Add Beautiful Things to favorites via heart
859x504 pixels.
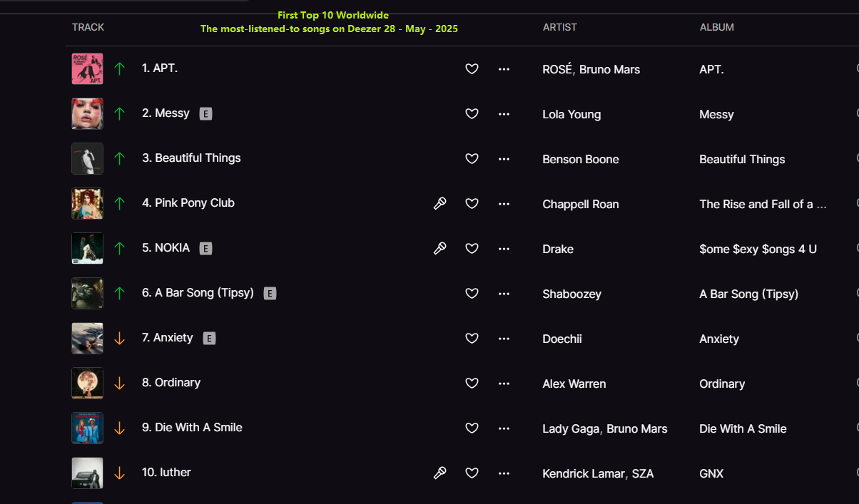[x=472, y=159]
